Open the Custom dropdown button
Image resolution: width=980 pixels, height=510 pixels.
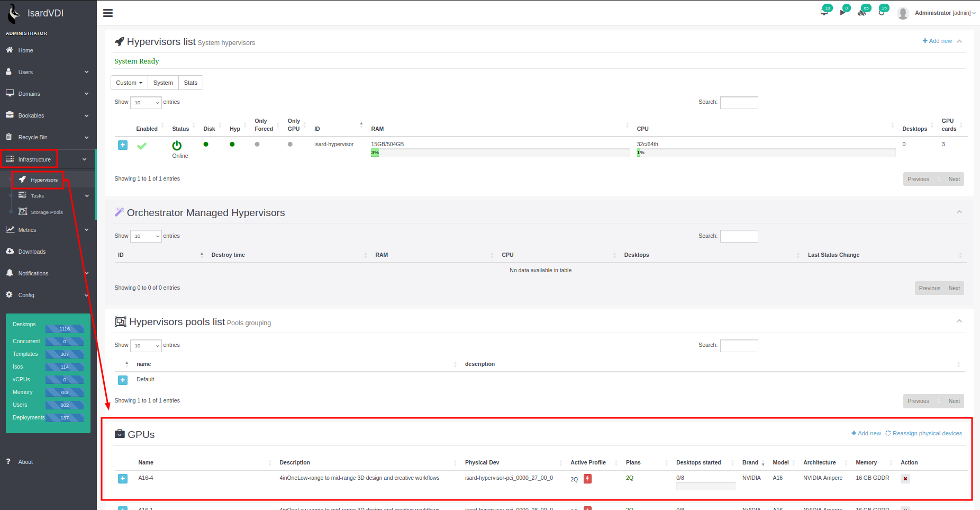coord(129,83)
